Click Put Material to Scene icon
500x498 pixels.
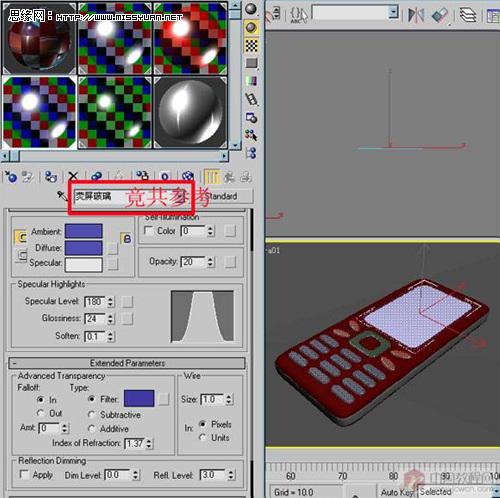28,177
